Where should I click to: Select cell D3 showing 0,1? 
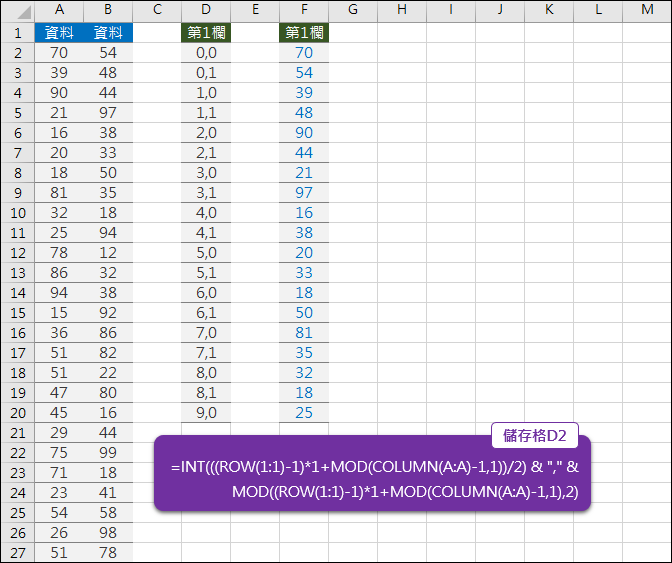[x=206, y=72]
